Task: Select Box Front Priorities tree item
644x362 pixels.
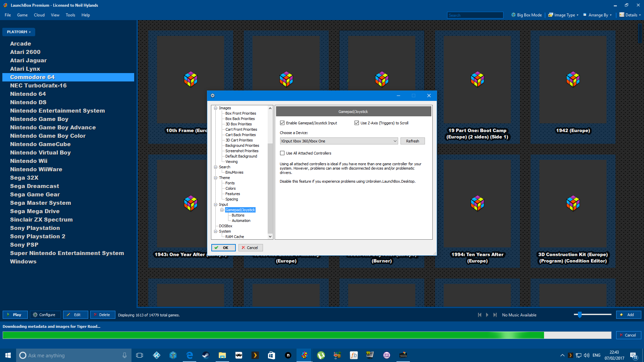Action: [x=240, y=113]
